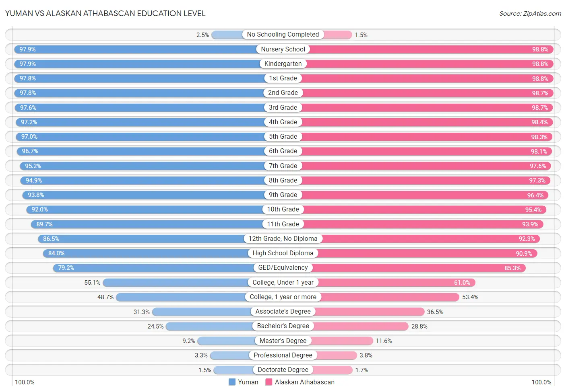Select the Bachelor's Degree label

click(x=283, y=326)
